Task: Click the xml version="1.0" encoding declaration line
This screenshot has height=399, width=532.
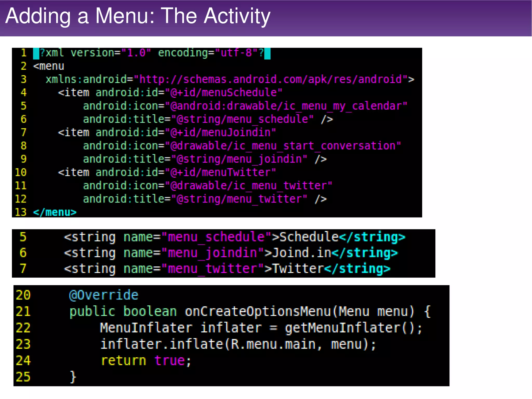Action: tap(152, 53)
